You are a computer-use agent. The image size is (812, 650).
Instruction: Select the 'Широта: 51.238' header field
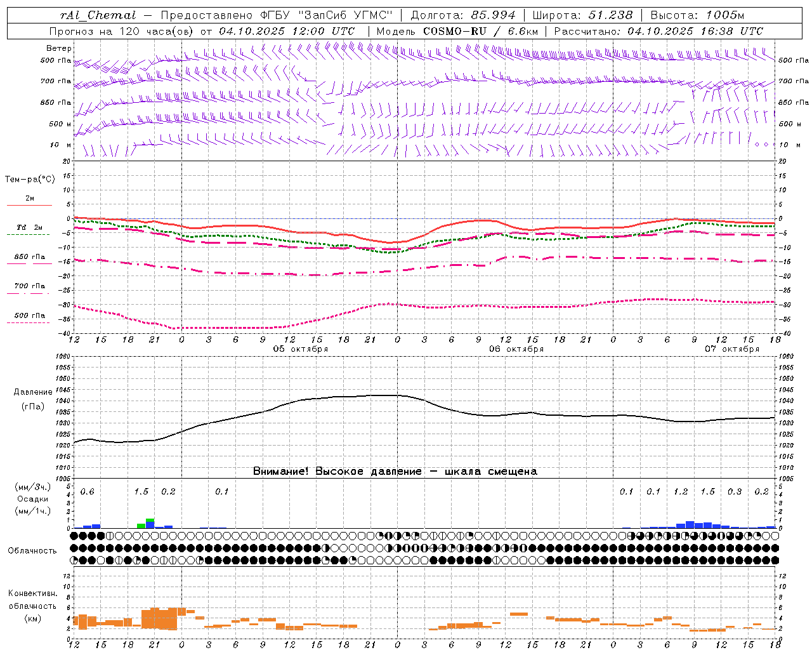click(582, 15)
